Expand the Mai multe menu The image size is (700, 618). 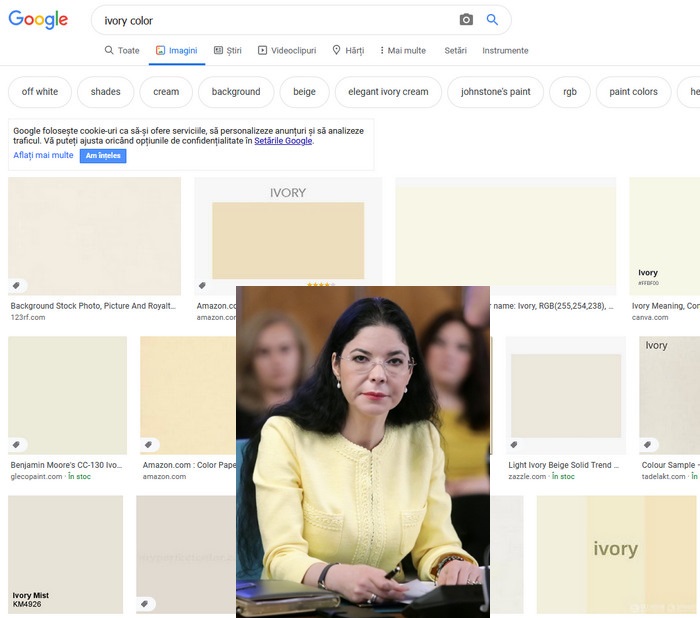point(403,50)
